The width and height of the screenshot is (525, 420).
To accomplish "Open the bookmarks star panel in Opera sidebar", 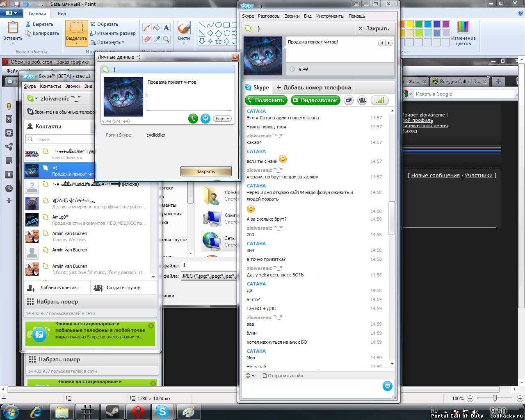I will point(9,119).
